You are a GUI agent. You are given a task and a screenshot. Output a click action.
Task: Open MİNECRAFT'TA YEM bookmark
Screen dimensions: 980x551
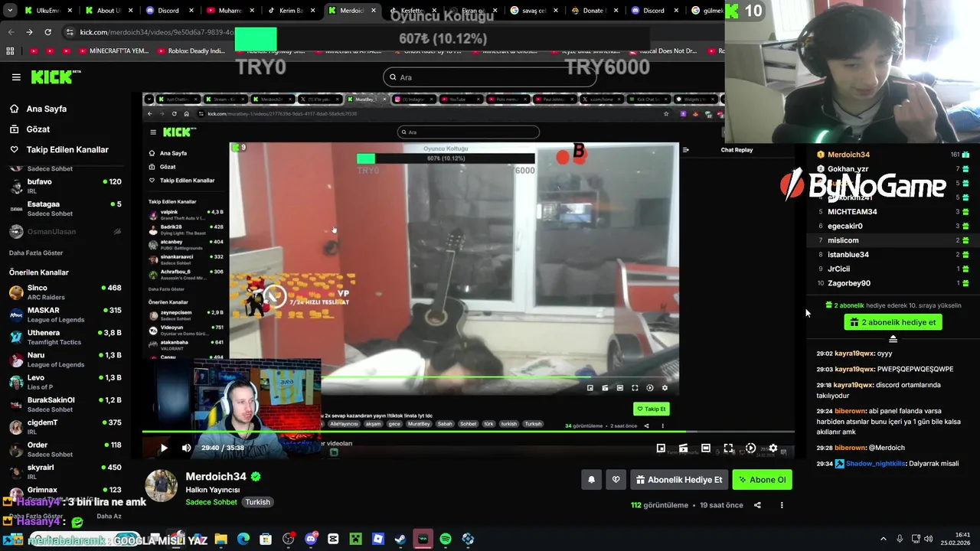point(113,51)
